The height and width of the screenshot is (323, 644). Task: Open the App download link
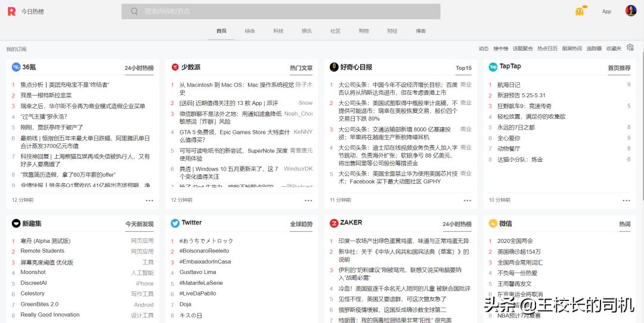tap(606, 11)
